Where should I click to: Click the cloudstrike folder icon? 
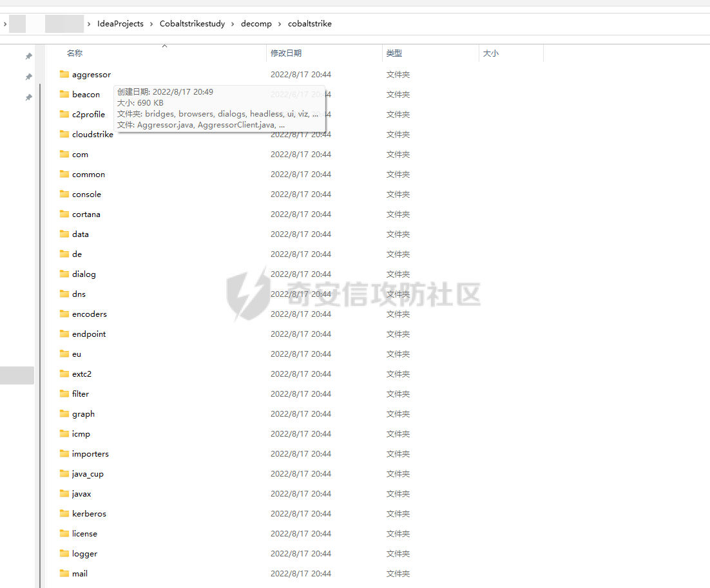(x=64, y=134)
